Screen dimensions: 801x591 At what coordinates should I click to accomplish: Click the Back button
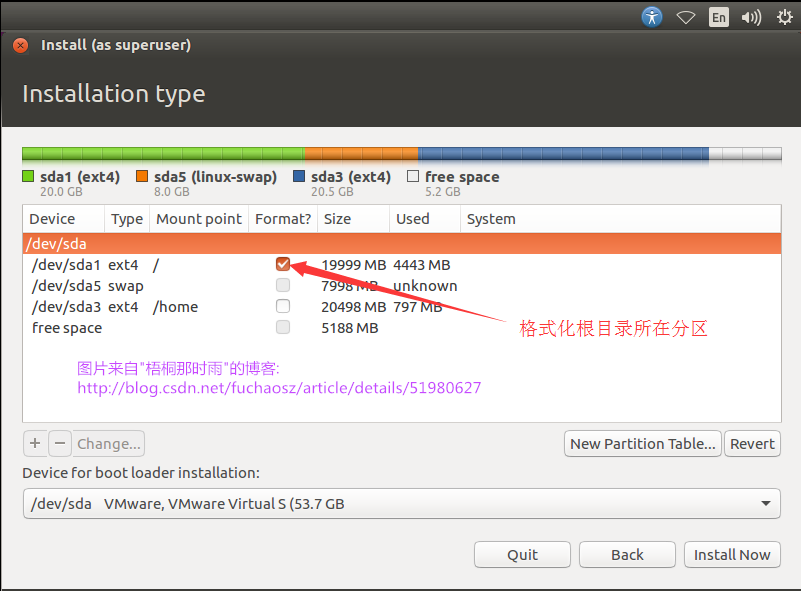[x=627, y=554]
